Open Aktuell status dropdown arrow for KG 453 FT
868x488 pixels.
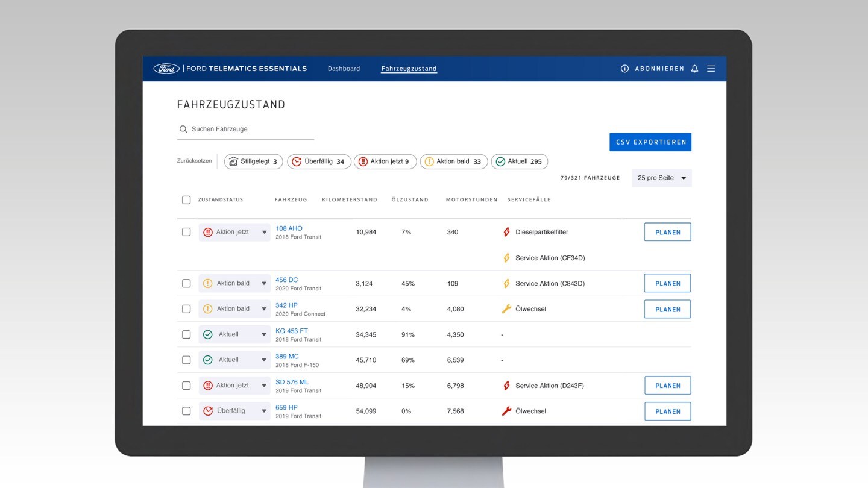tap(264, 335)
